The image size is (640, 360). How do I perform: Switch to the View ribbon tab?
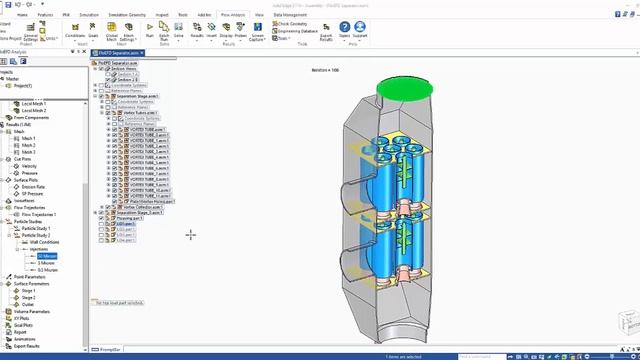(259, 15)
